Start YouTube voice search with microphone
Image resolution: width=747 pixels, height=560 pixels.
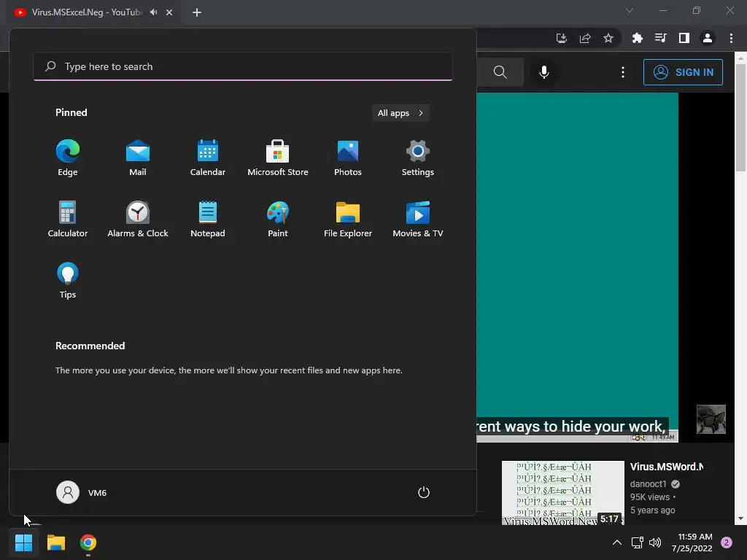(x=544, y=72)
